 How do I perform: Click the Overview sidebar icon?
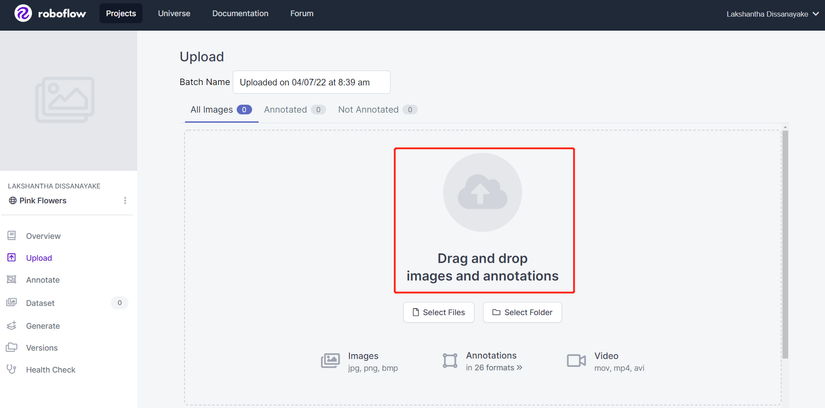[12, 236]
